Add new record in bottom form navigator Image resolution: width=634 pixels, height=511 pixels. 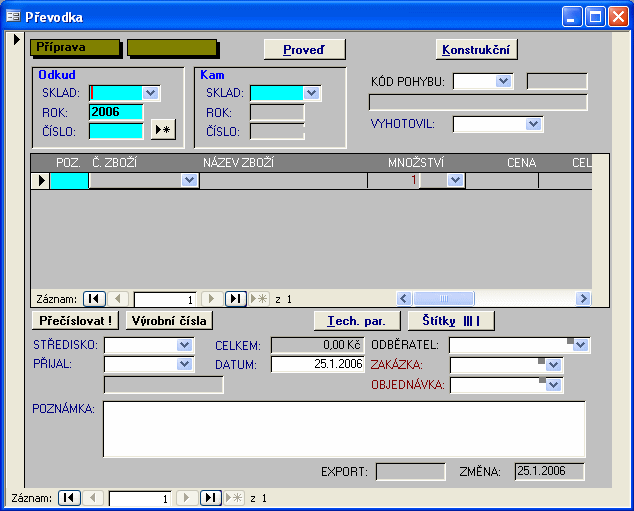[234, 498]
